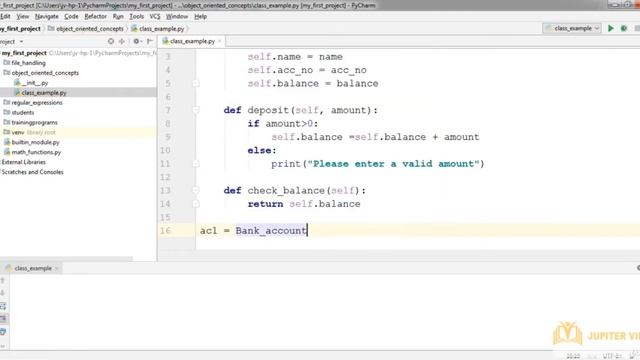Collapse check_balance fold at line 13

196,191
